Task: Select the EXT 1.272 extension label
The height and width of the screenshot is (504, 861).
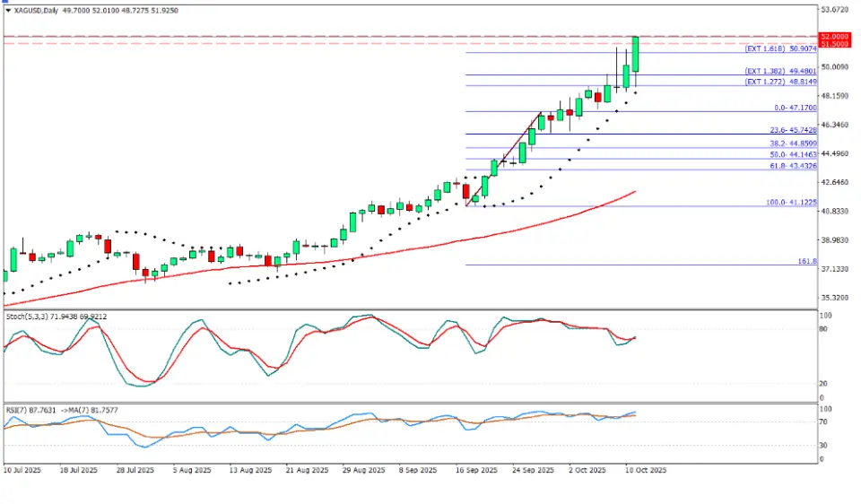Action: click(x=778, y=82)
